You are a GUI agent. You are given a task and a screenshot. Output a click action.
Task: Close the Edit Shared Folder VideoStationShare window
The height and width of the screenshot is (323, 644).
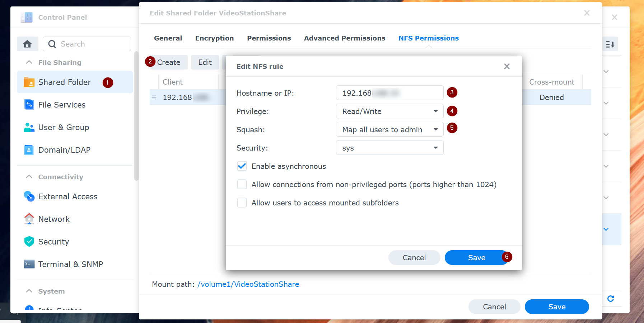point(587,13)
